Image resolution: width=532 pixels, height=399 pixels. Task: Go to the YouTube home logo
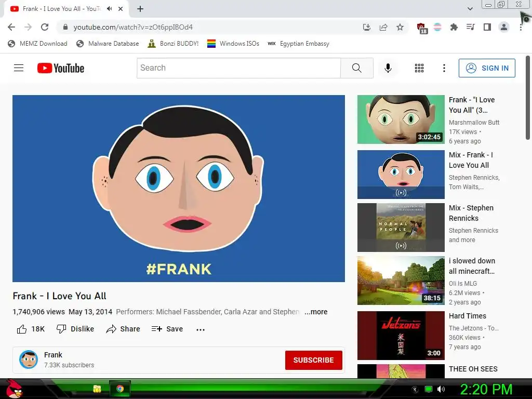(x=61, y=68)
